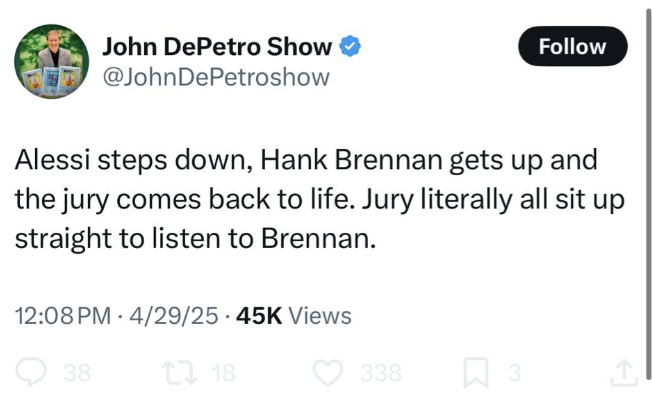The width and height of the screenshot is (652, 416).
Task: Open the John DePetro Show profile name
Action: tap(218, 46)
